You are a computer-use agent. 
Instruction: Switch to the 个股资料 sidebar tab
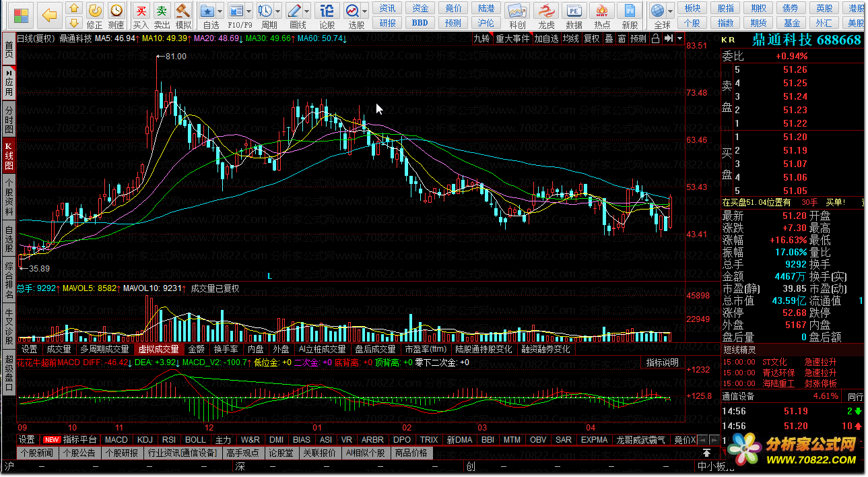click(9, 197)
